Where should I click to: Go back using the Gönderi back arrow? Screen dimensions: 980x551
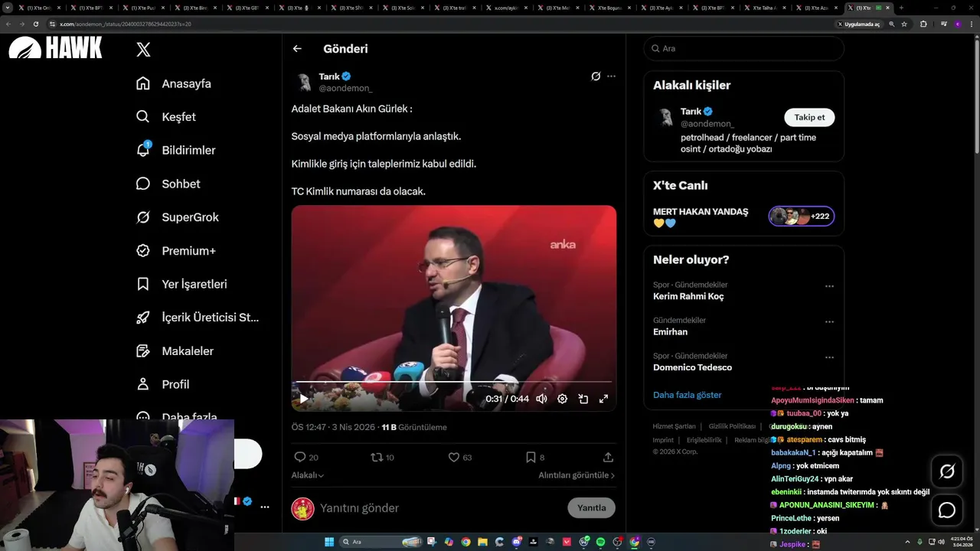point(297,48)
